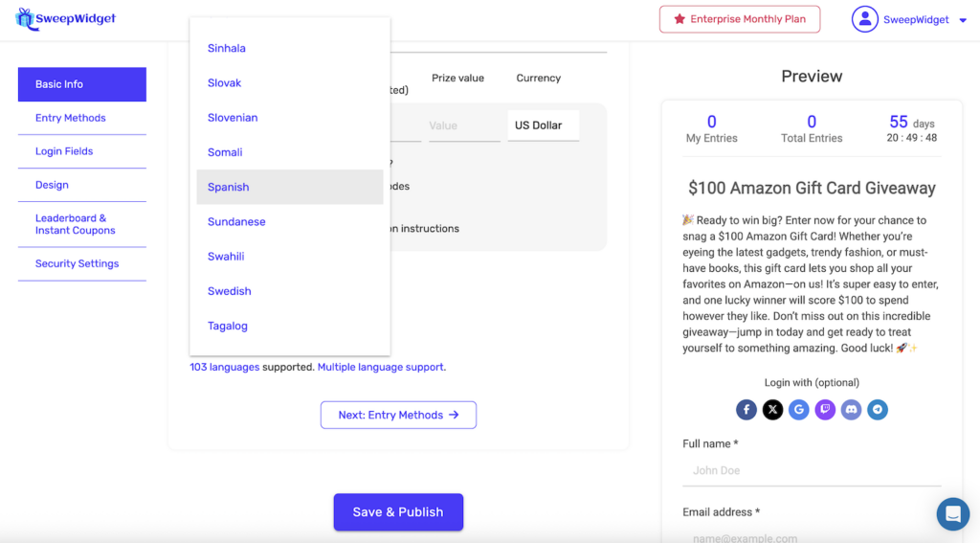Click the Twitch login icon

point(825,410)
